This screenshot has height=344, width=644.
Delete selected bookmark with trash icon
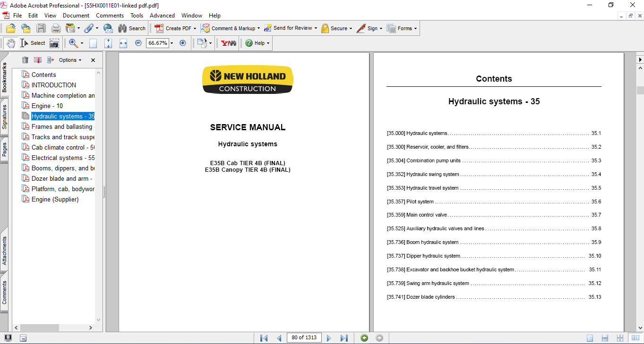(26, 60)
